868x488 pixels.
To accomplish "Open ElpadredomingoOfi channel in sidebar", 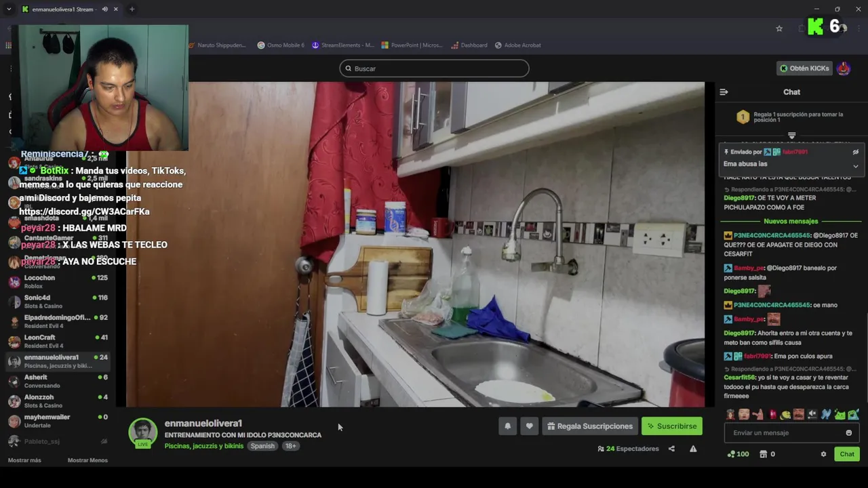I will point(58,321).
